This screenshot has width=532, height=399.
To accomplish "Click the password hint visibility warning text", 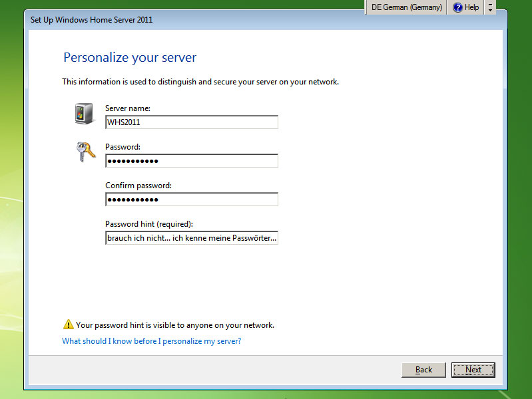I will coord(175,325).
